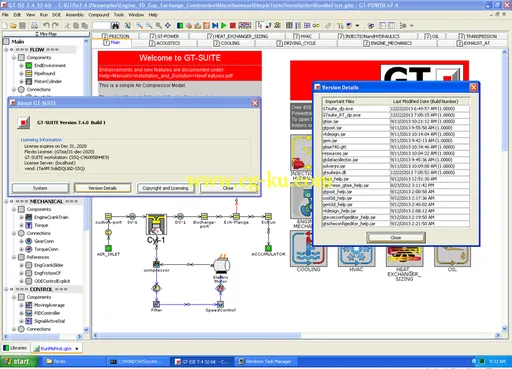Click the COOLING example tile
Viewport: 512px width, 369px height.
(309, 249)
